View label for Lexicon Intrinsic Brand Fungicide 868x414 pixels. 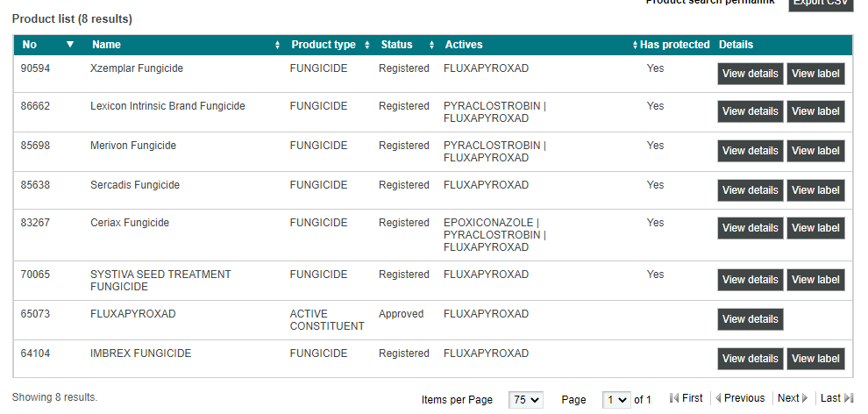pos(815,111)
